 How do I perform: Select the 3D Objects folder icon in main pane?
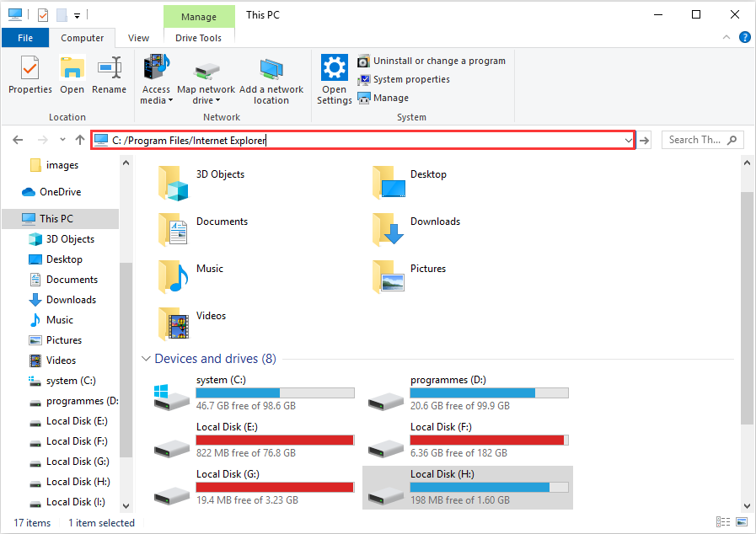(x=173, y=183)
